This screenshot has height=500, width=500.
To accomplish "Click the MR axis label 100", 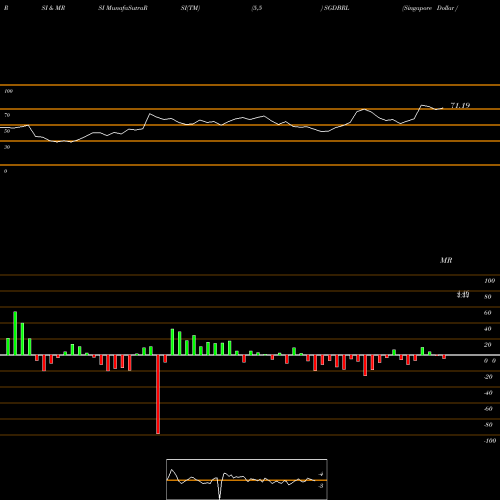I will click(489, 281).
